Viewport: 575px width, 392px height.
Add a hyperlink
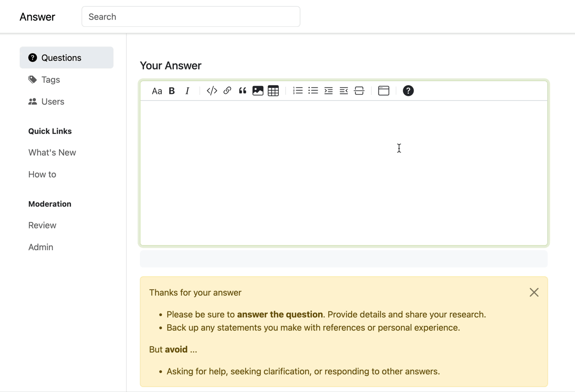227,91
